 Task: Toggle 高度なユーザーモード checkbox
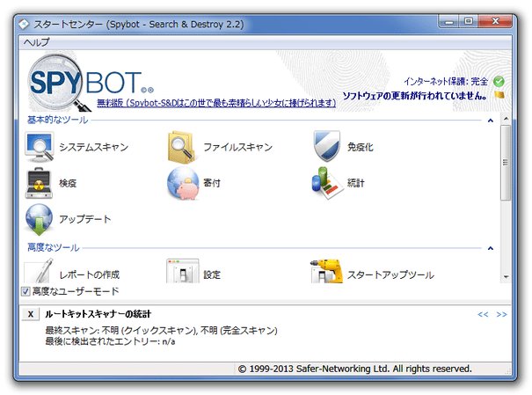[x=26, y=291]
